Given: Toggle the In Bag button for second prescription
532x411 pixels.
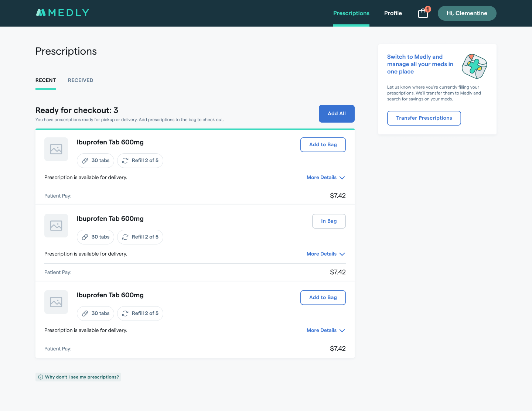Looking at the screenshot, I should tap(329, 221).
